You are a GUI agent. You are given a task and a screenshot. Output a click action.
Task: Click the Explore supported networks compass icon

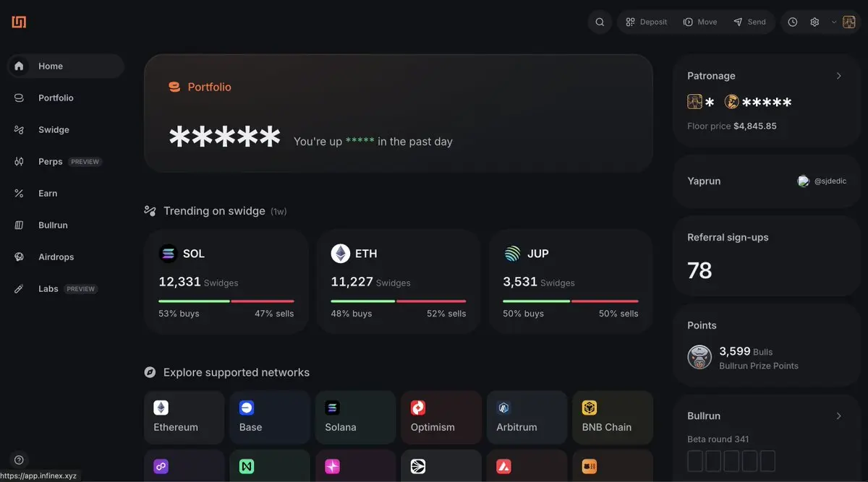[x=150, y=372]
